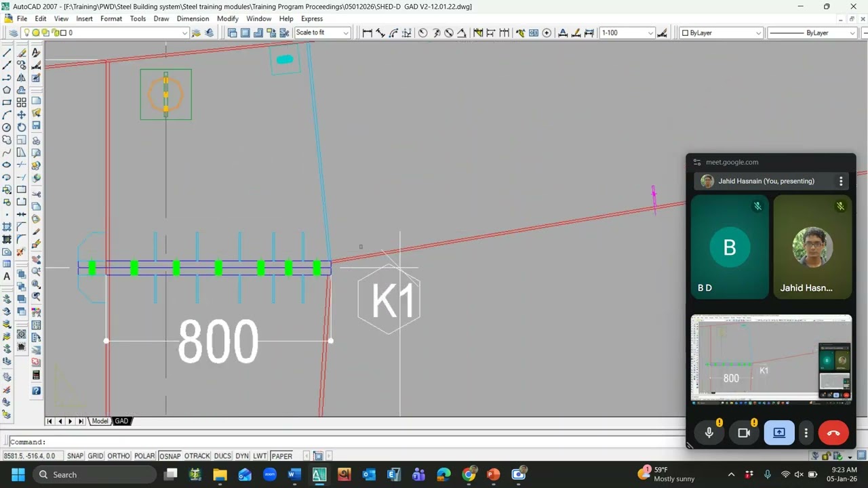Screen dimensions: 868x488
Task: Open File Explorer from taskbar
Action: (220, 474)
